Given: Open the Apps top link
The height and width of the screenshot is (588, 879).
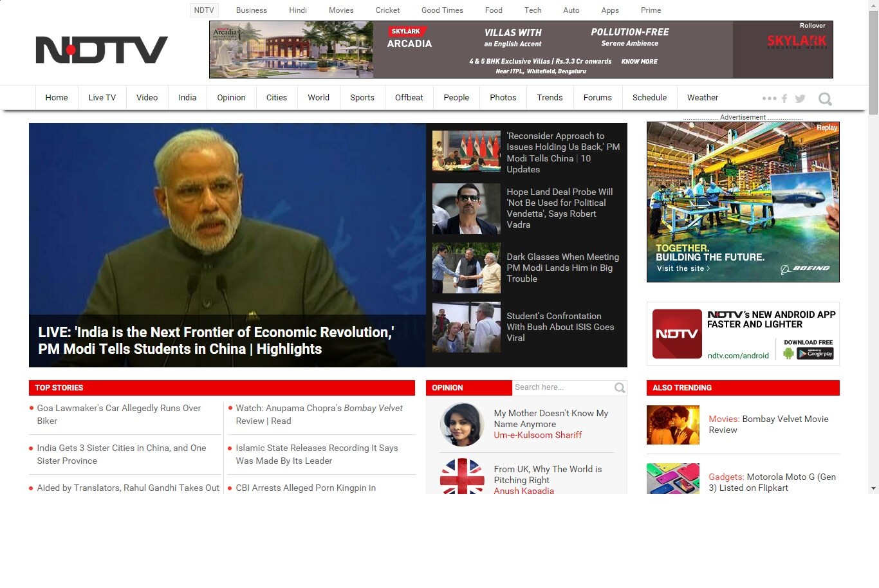Looking at the screenshot, I should click(610, 10).
